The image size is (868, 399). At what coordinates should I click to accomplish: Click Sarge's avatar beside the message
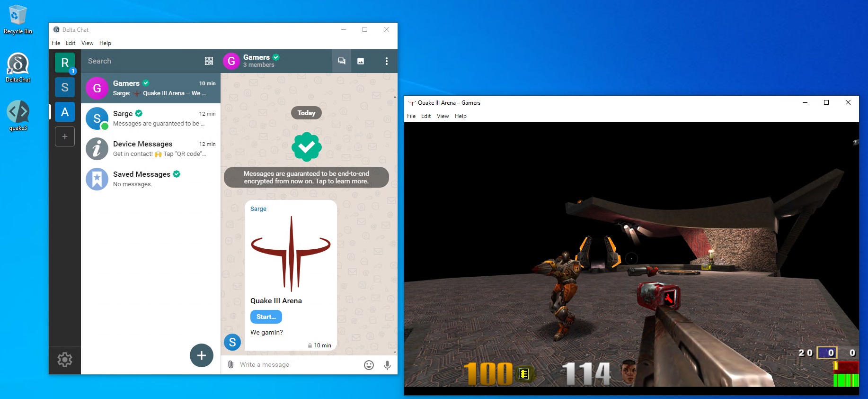pyautogui.click(x=232, y=342)
